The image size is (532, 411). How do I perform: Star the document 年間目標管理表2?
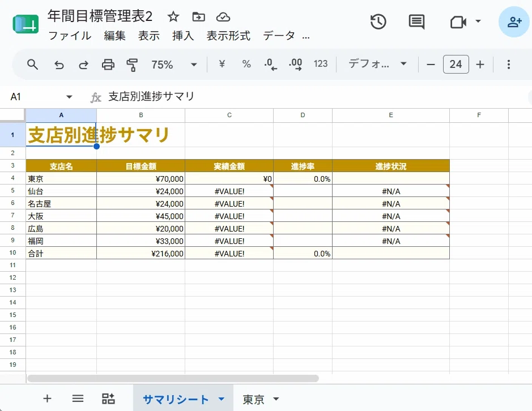pos(173,16)
